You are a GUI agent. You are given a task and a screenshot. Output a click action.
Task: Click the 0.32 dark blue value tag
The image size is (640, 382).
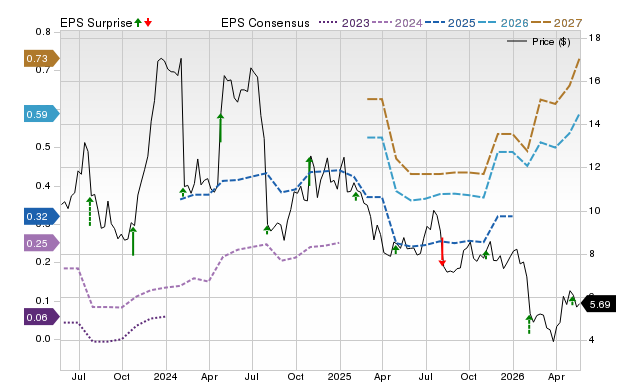pyautogui.click(x=41, y=216)
